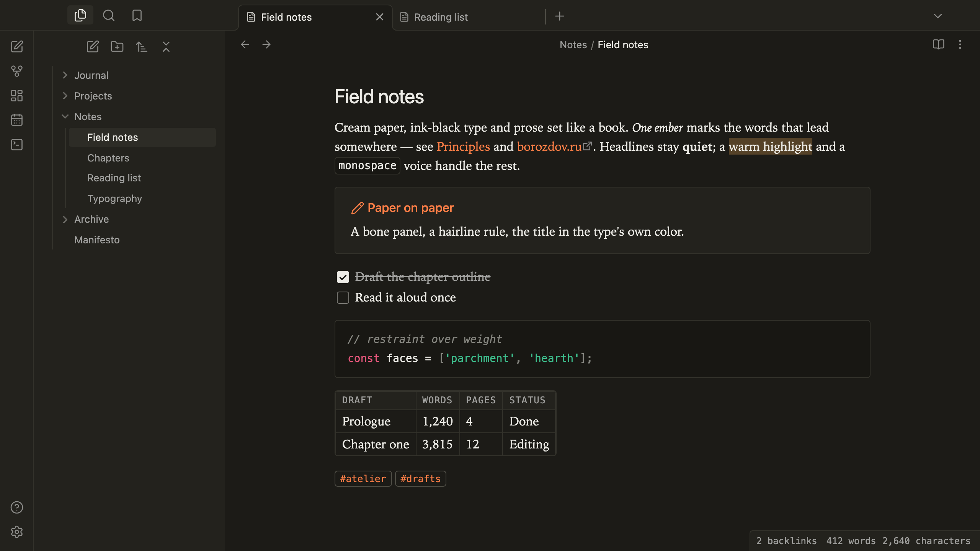Click the #drafts tag
This screenshot has height=551, width=980.
[420, 479]
